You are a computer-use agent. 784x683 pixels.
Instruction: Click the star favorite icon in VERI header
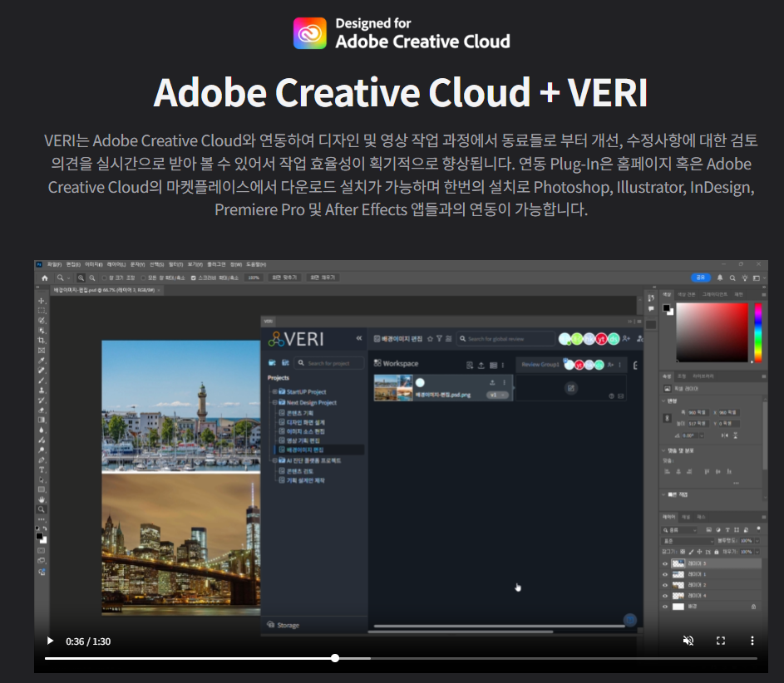coord(430,339)
